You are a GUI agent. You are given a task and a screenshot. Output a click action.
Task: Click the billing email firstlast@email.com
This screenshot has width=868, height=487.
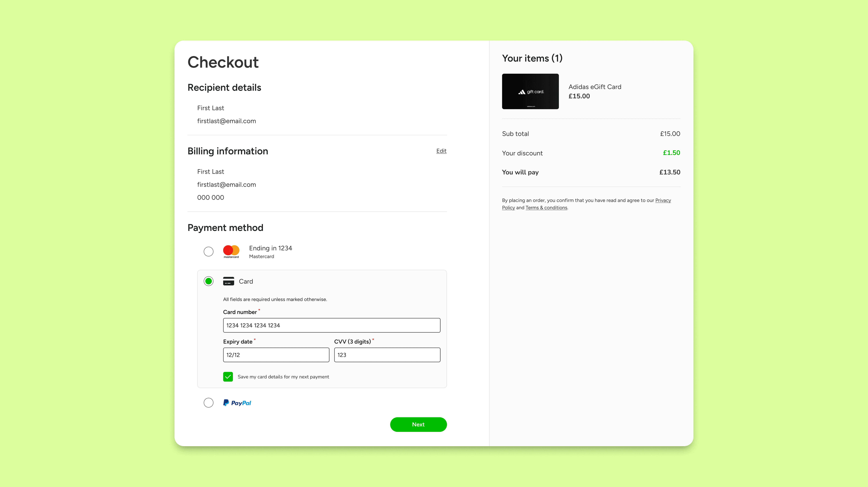226,185
